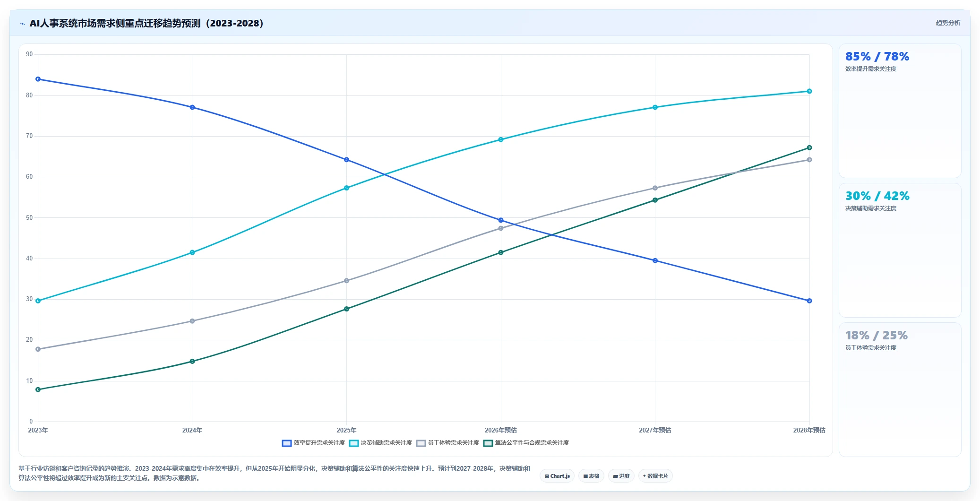Click the 2023 data point on the blue efficiency line
980x501 pixels.
(x=38, y=79)
